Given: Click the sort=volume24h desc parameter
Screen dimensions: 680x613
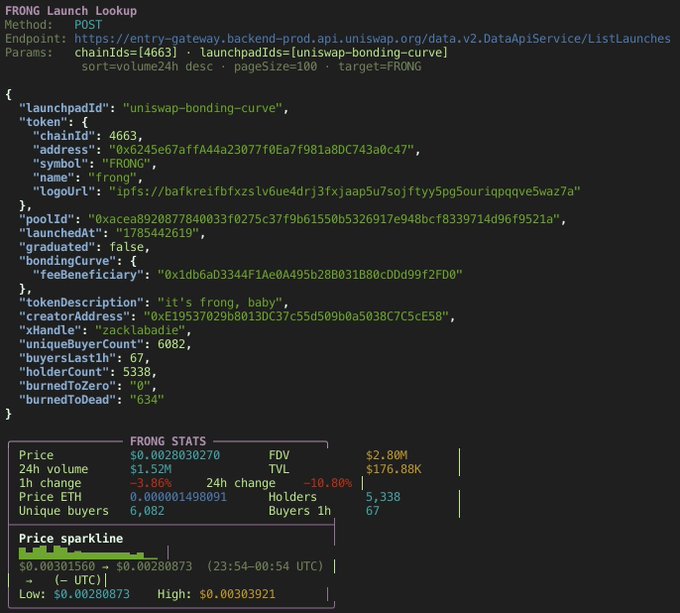Looking at the screenshot, I should [x=147, y=66].
